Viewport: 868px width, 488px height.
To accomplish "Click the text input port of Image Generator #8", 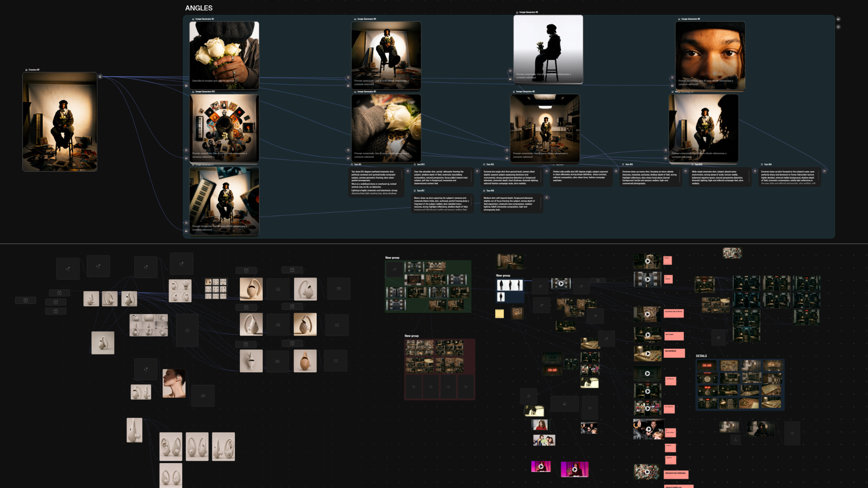I will point(672,78).
